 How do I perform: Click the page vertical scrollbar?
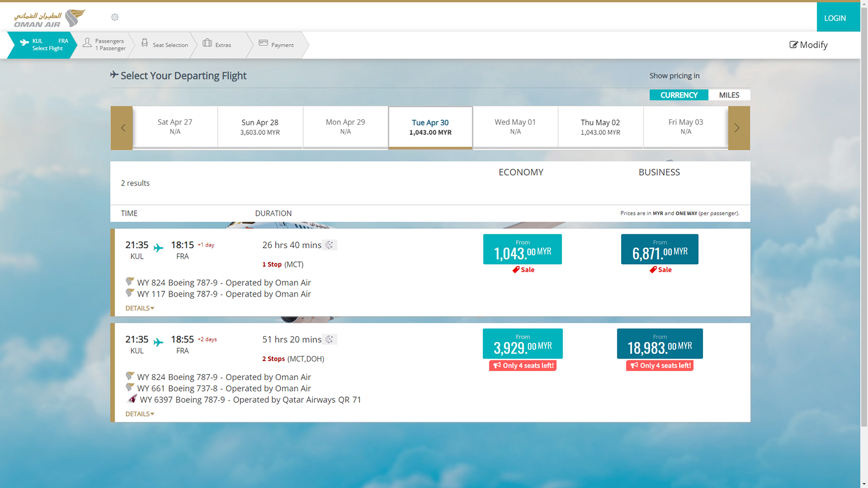pos(864,217)
